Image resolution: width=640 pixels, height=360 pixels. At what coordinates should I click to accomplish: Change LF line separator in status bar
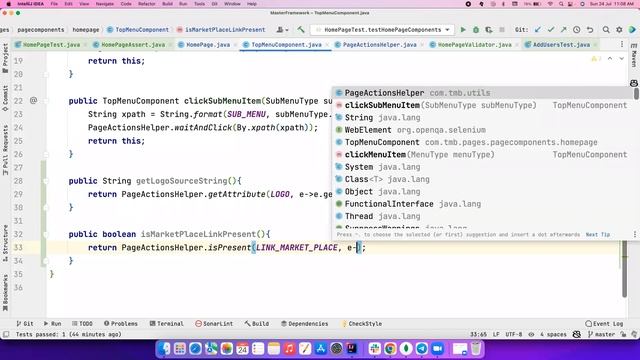(496, 334)
